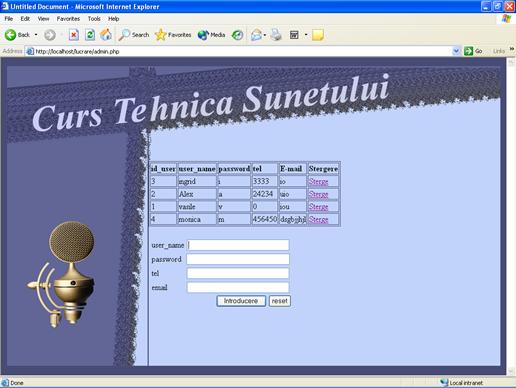Click the Go button beside address bar
This screenshot has width=516, height=388.
tap(473, 51)
